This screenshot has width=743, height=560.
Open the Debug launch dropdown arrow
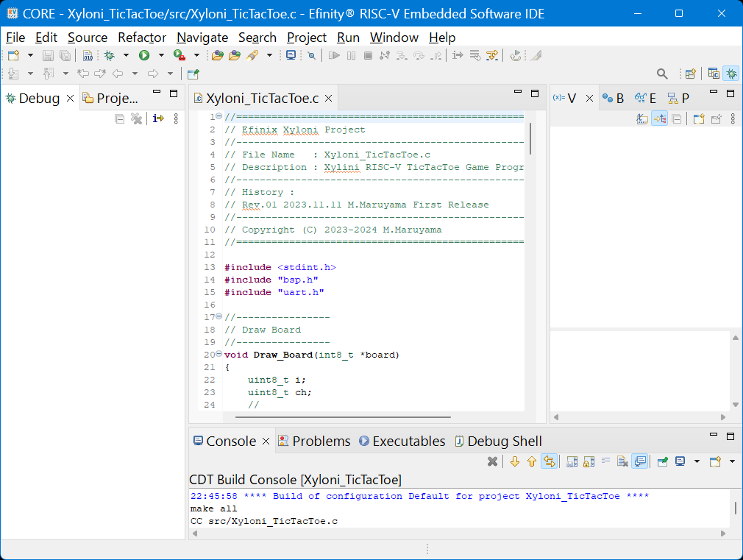pos(126,55)
